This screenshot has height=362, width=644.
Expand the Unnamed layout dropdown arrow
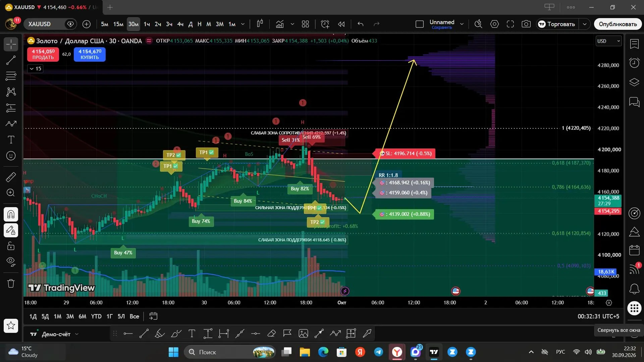pos(462,24)
